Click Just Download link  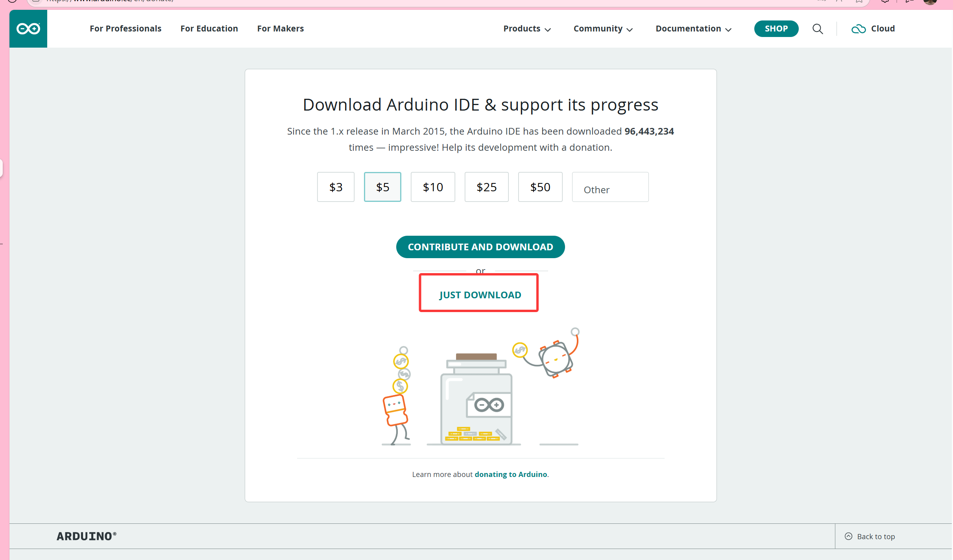[x=480, y=295]
